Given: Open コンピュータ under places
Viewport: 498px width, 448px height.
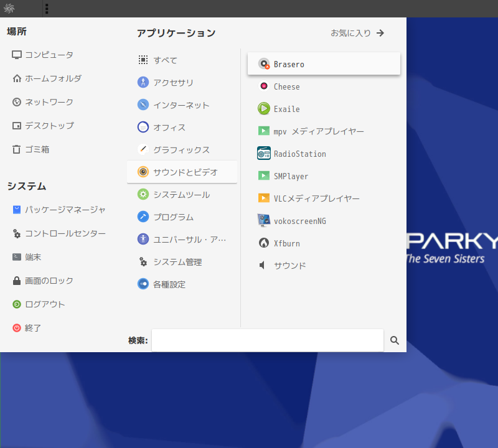Looking at the screenshot, I should (43, 55).
